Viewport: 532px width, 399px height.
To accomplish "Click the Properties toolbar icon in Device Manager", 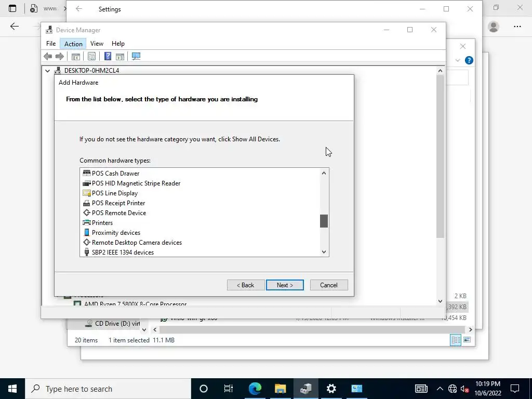I will pos(91,56).
